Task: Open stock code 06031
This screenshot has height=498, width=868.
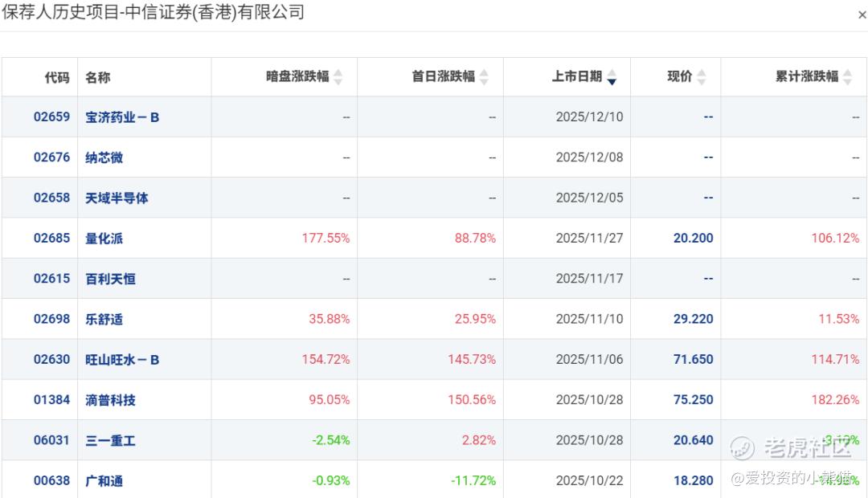Action: click(51, 440)
